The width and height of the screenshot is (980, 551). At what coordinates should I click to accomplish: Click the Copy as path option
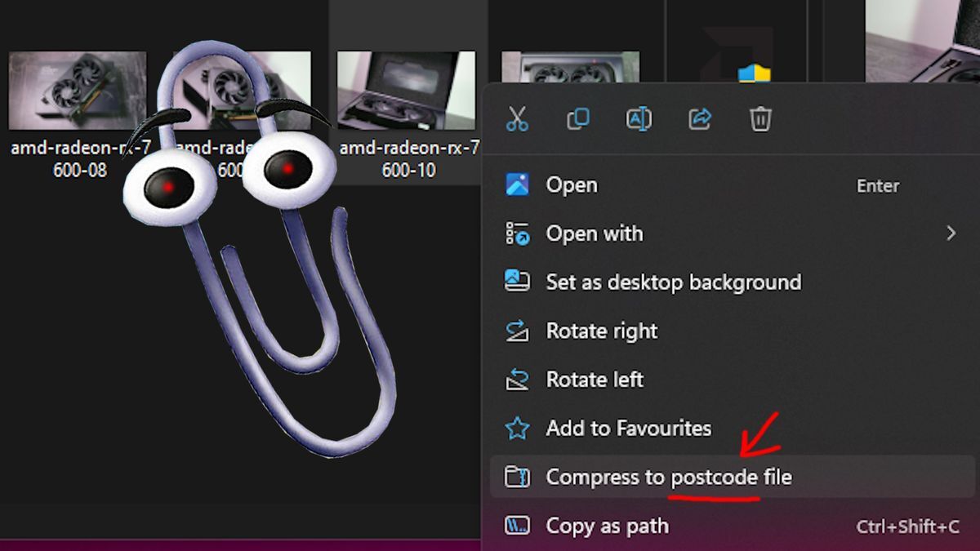607,527
